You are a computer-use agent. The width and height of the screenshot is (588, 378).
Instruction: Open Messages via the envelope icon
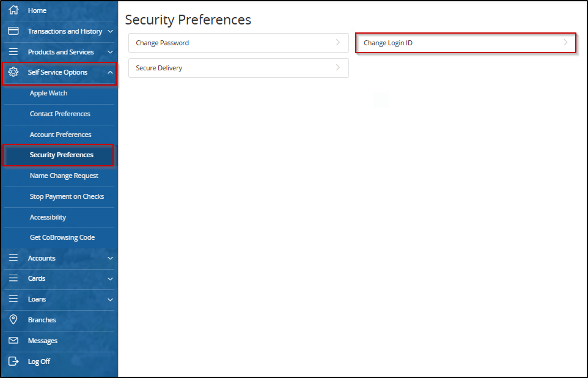click(x=13, y=340)
